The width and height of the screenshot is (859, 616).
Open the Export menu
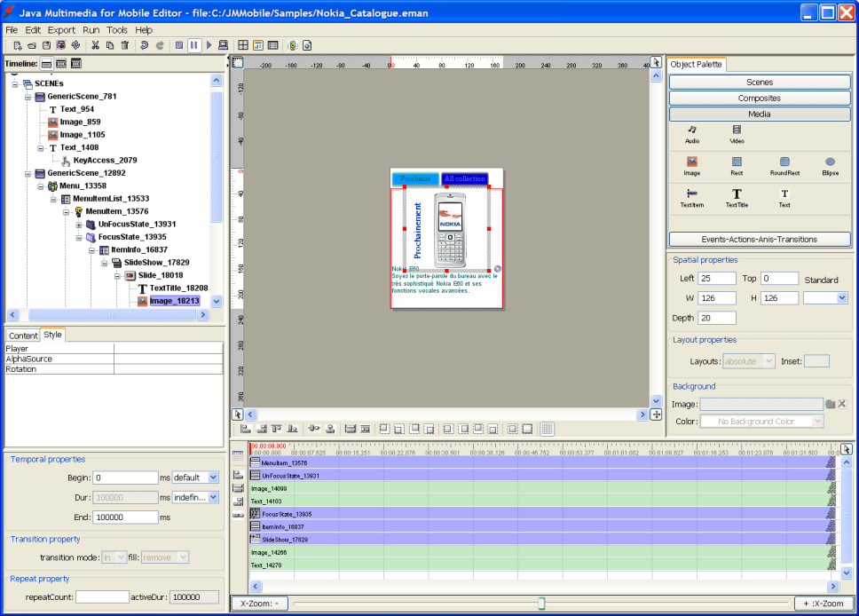pyautogui.click(x=61, y=28)
